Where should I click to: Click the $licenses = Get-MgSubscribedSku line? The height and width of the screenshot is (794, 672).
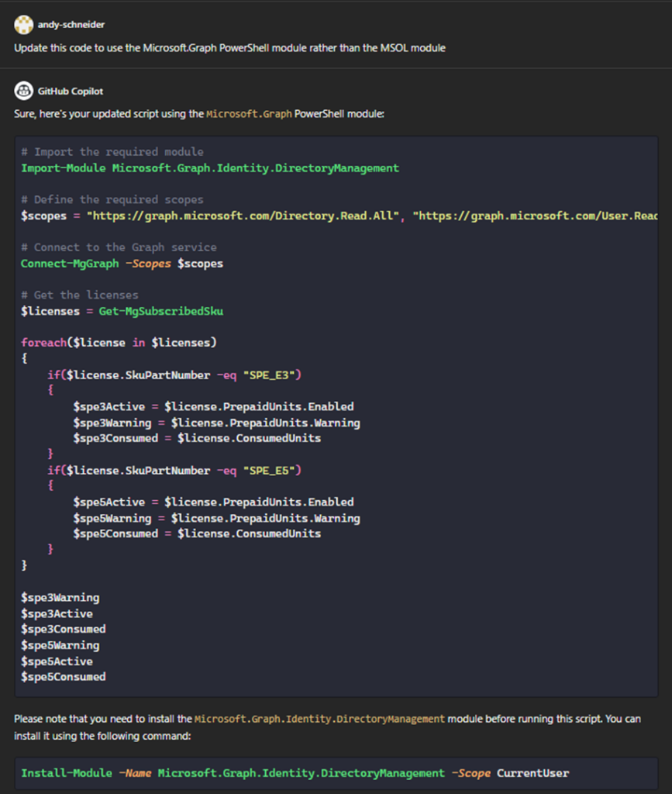point(122,311)
